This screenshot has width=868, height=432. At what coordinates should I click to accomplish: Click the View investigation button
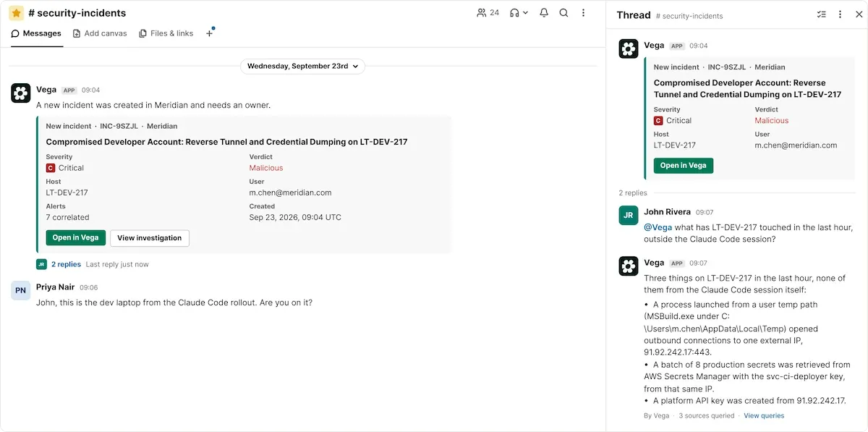(x=150, y=237)
